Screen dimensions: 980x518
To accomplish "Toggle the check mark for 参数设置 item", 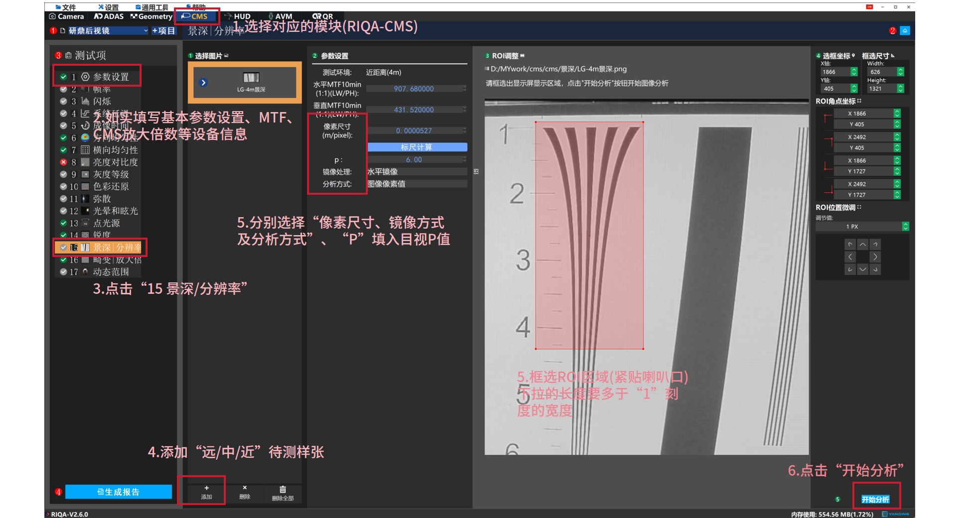I will 64,77.
